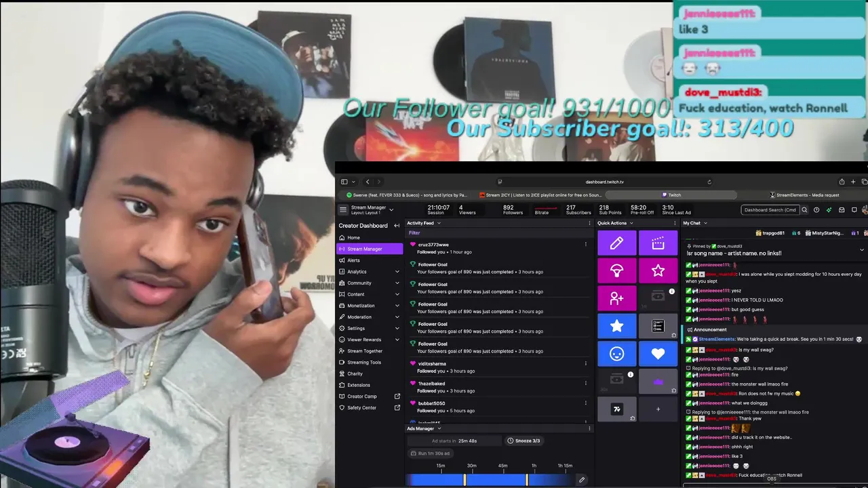Screen dimensions: 868x488
Task: Open Ads Manager three-dot options
Action: click(589, 428)
